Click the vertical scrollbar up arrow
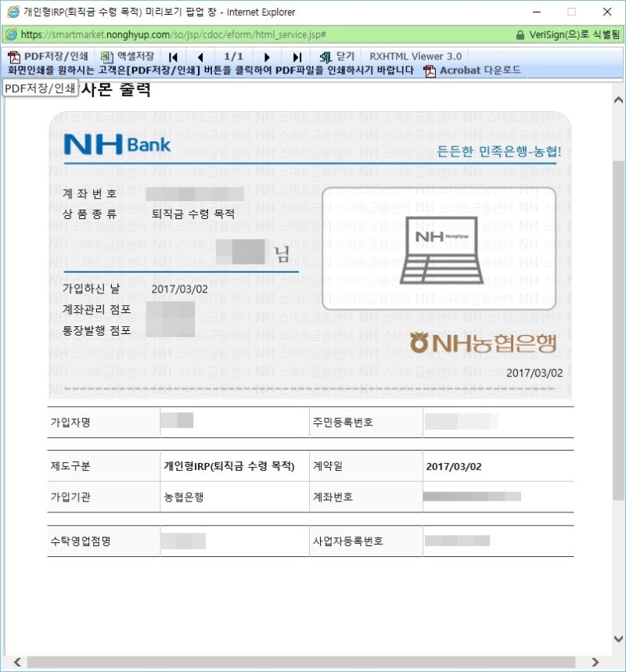Screen dimensions: 626x672 [x=618, y=100]
